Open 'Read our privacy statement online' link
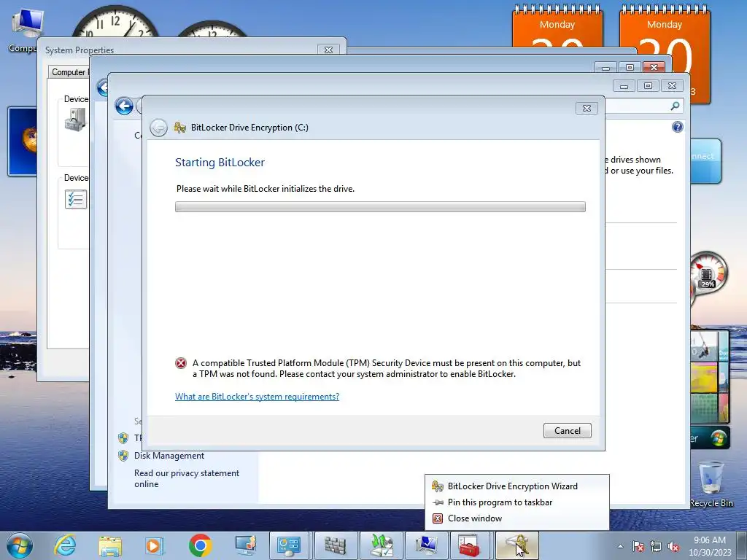 (x=187, y=478)
